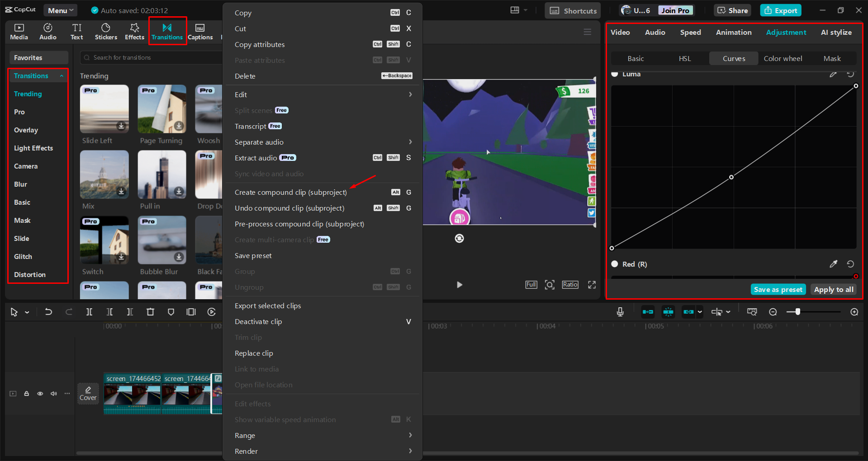This screenshot has height=461, width=868.
Task: Mute the main video track speaker icon
Action: tap(53, 394)
